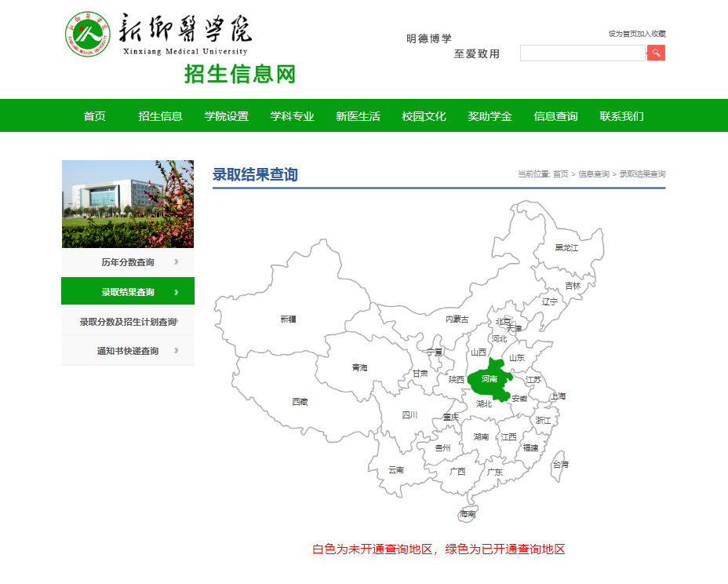This screenshot has height=584, width=728.
Task: Click 广东 province on the map
Action: coord(495,472)
